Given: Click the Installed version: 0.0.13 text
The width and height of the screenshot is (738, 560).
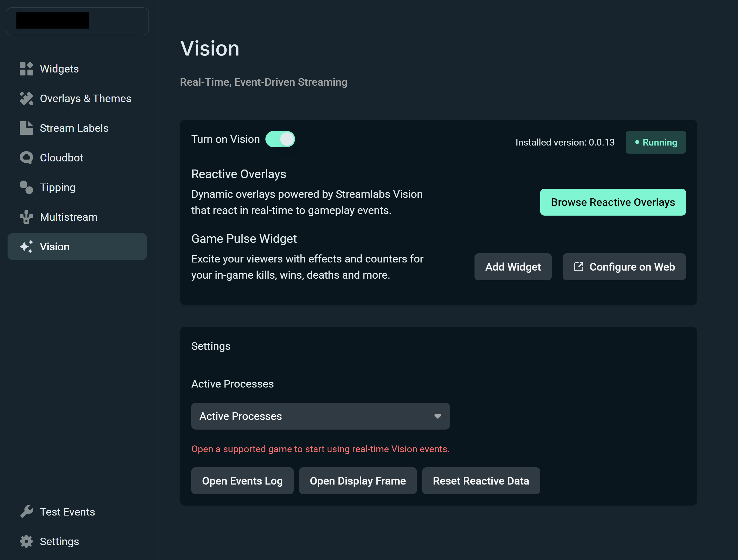Looking at the screenshot, I should click(565, 142).
